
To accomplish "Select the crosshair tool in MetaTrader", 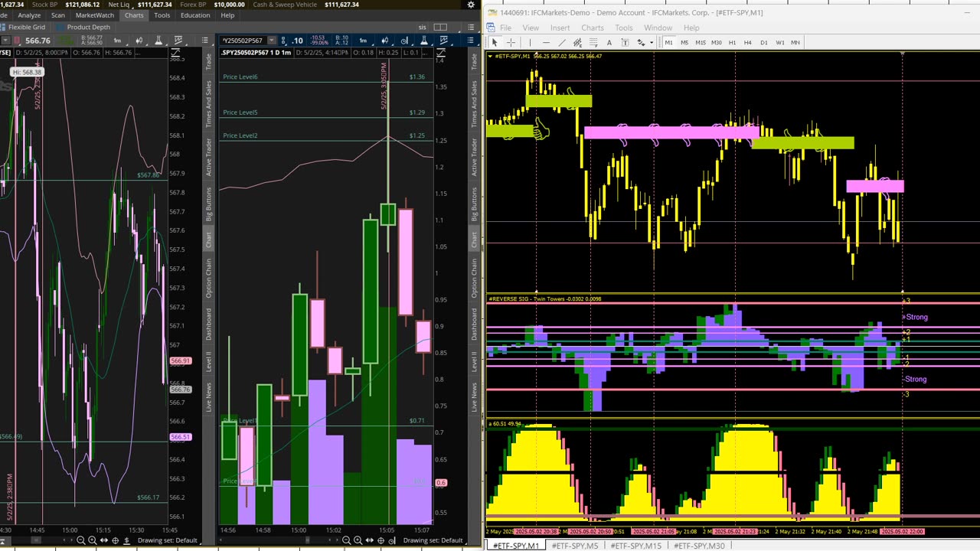I will [x=511, y=42].
